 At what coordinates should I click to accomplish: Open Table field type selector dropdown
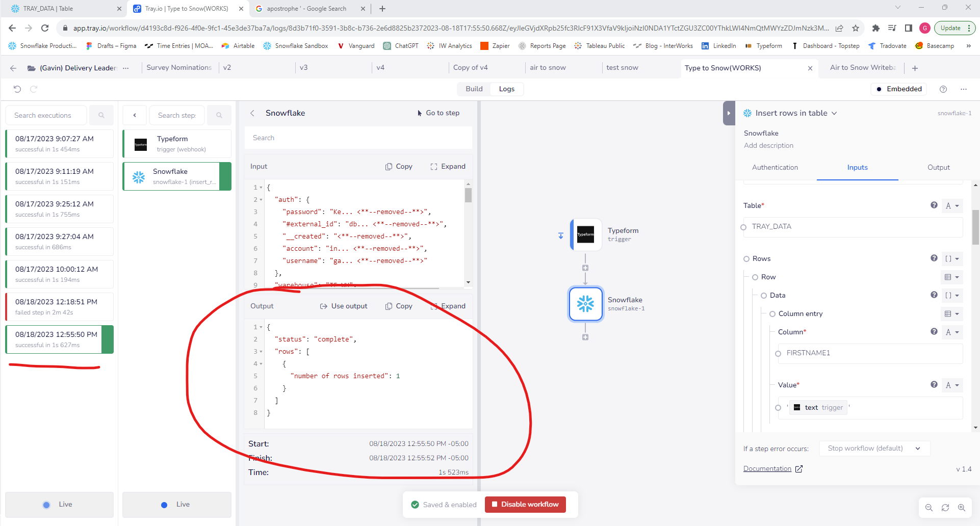tap(952, 206)
